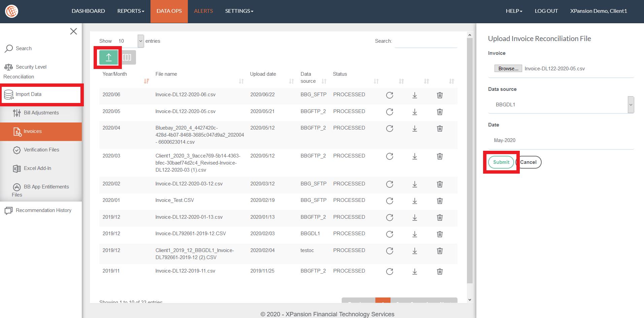Reprocess the testoc data source invoice
The height and width of the screenshot is (318, 644).
[x=389, y=251]
